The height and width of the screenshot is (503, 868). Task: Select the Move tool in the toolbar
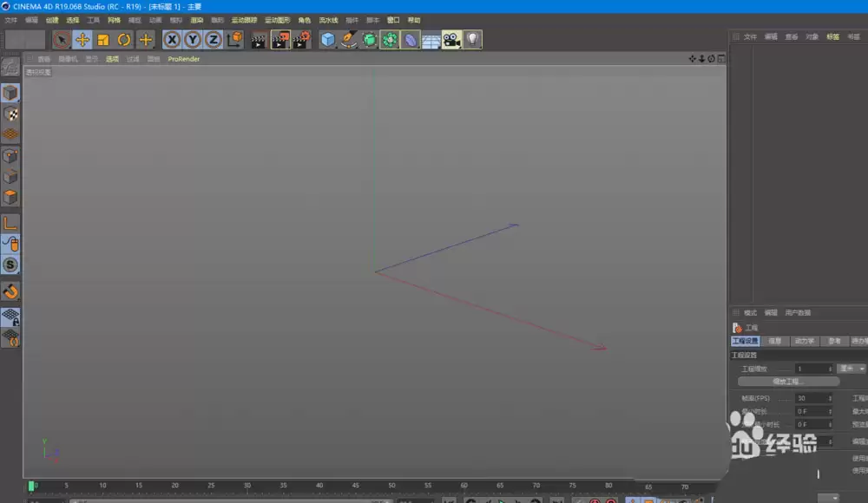82,39
